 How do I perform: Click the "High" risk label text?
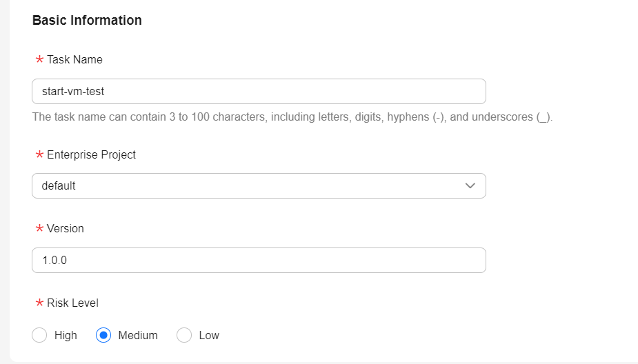click(66, 335)
